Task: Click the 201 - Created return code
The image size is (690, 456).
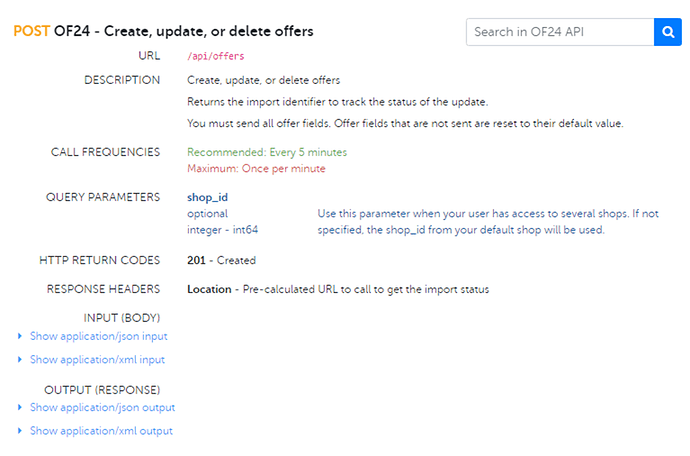Action: (x=221, y=260)
